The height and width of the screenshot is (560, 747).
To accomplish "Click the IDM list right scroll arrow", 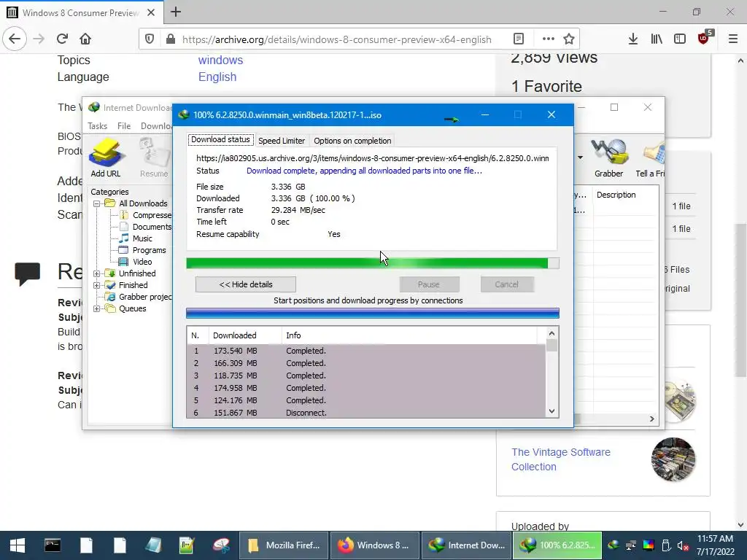I will click(651, 419).
